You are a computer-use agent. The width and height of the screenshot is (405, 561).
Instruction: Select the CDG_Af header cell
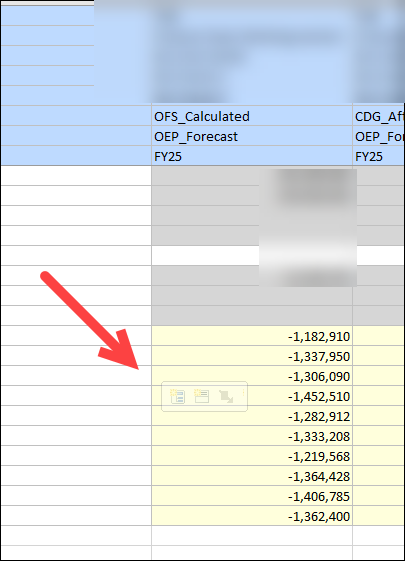pos(379,116)
